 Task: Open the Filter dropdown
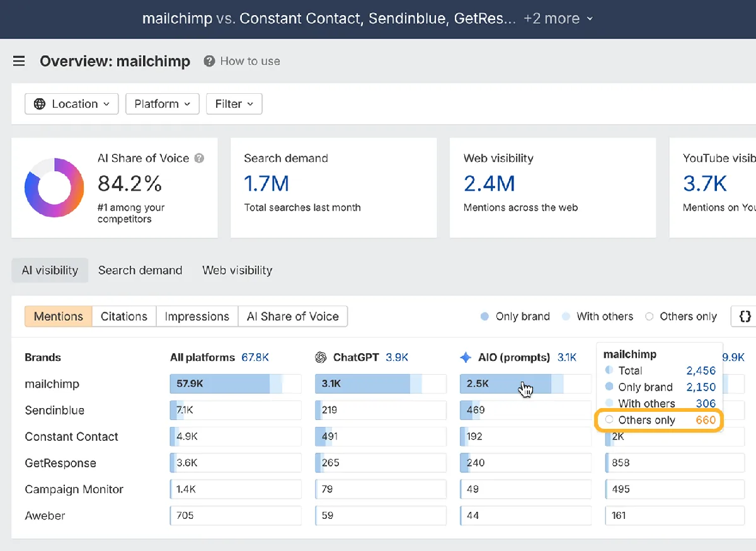(234, 104)
